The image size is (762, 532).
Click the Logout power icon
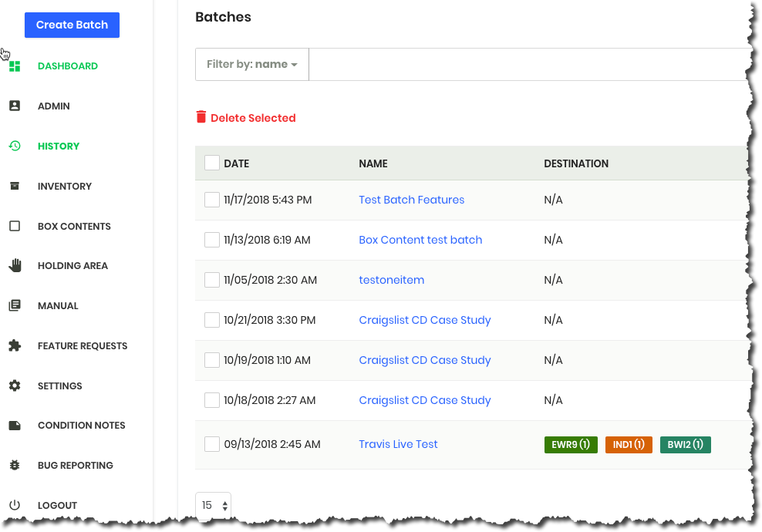coord(15,505)
